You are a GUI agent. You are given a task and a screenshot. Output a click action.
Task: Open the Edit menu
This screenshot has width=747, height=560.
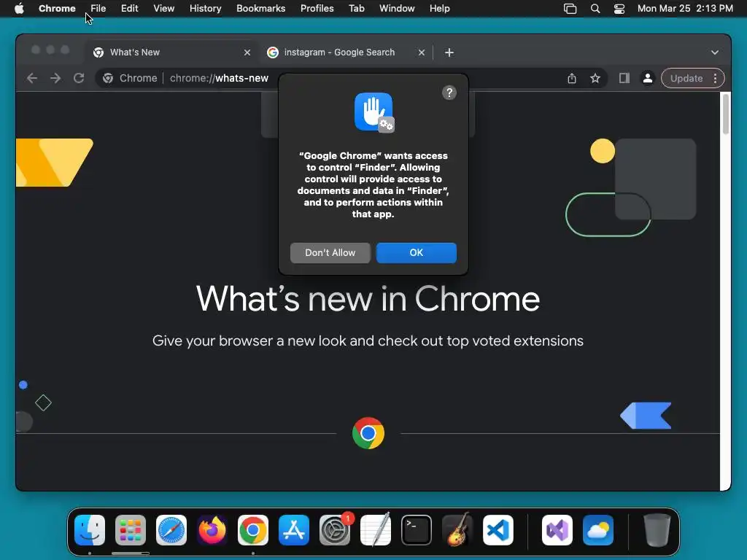click(x=130, y=9)
